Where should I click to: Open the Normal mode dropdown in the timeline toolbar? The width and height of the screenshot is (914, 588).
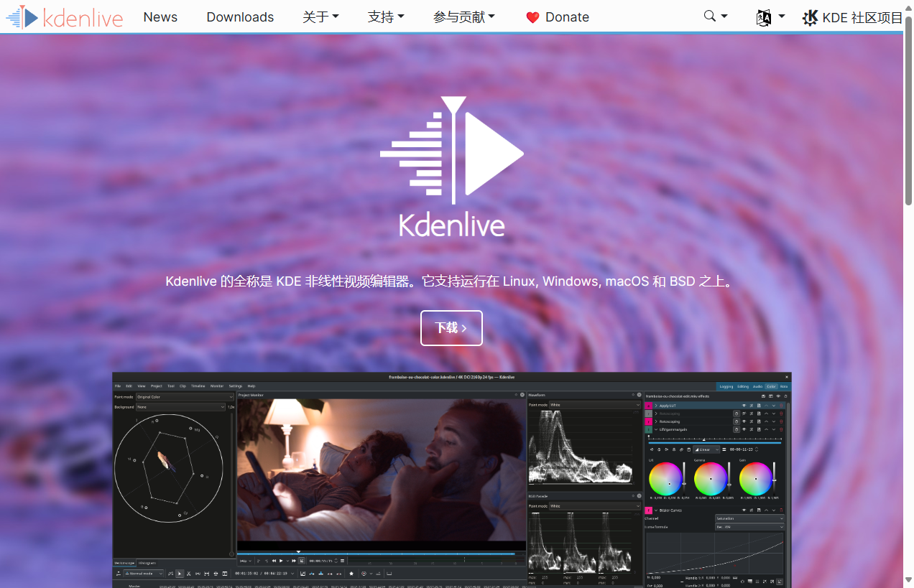pyautogui.click(x=144, y=573)
